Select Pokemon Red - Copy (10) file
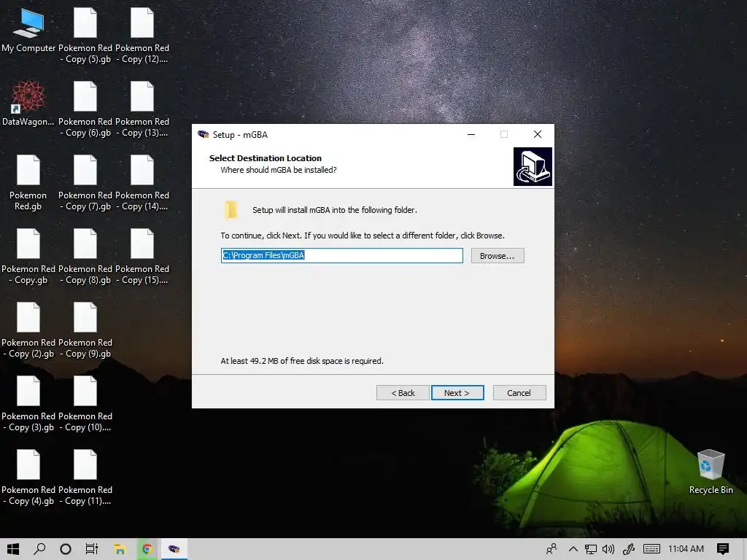 pyautogui.click(x=85, y=404)
